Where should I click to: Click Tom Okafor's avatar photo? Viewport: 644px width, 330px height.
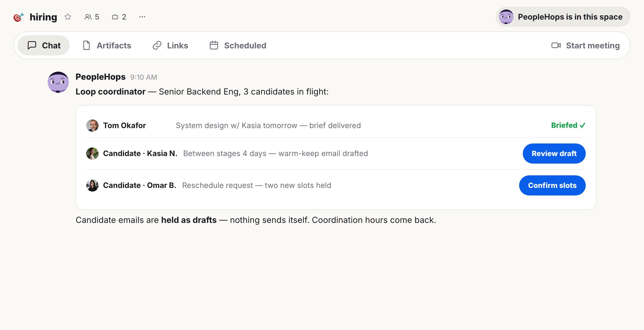(x=92, y=125)
